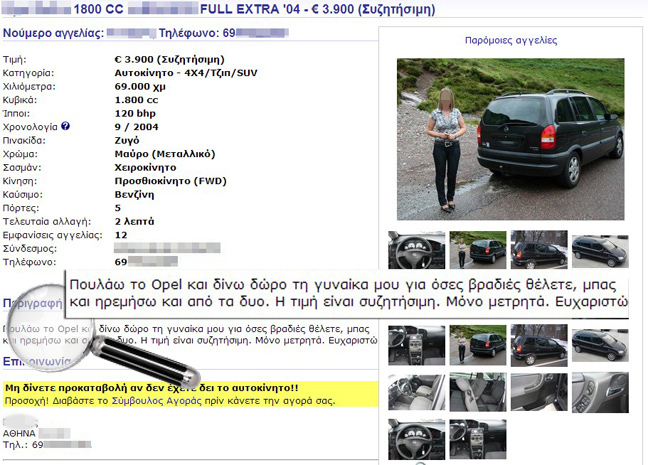Viewport: 648px width, 465px height.
Task: Select the first-row steering wheel thumbnail
Action: tap(417, 250)
